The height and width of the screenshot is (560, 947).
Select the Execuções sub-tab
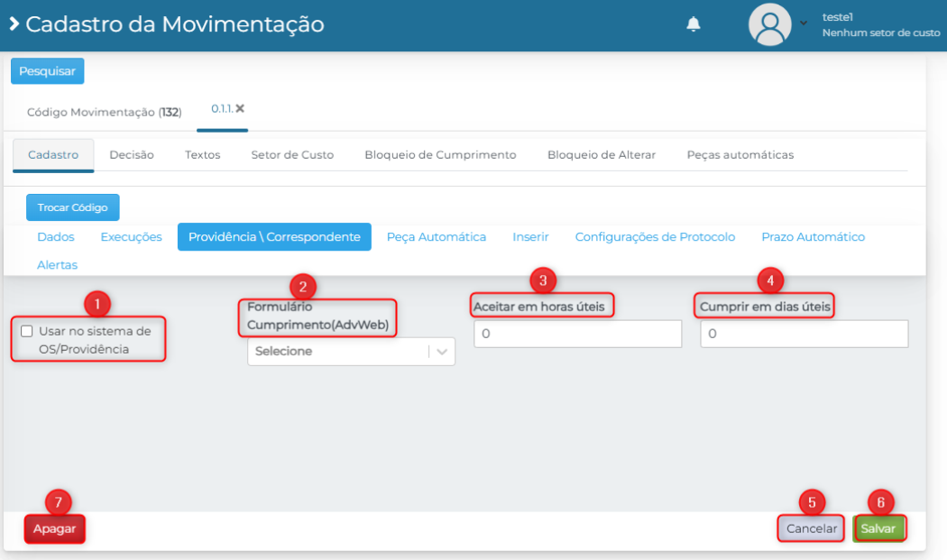point(131,237)
